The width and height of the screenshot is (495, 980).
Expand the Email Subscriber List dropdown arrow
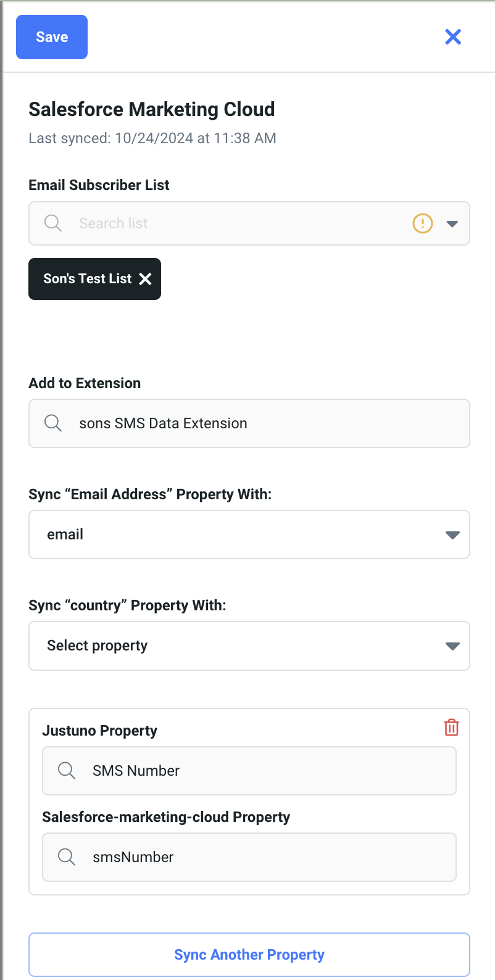coord(452,223)
